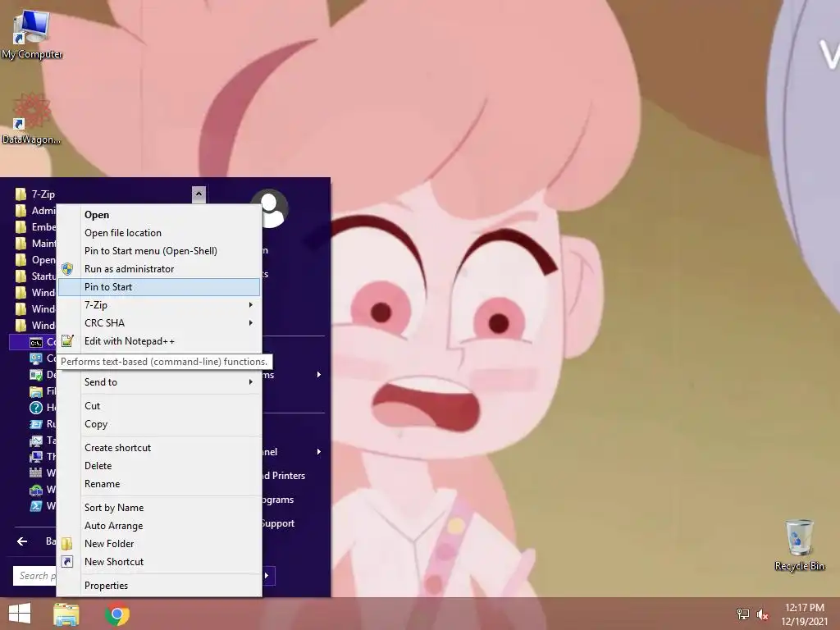Click the shortcut icon beside New Shortcut
This screenshot has width=840, height=630.
tap(67, 562)
